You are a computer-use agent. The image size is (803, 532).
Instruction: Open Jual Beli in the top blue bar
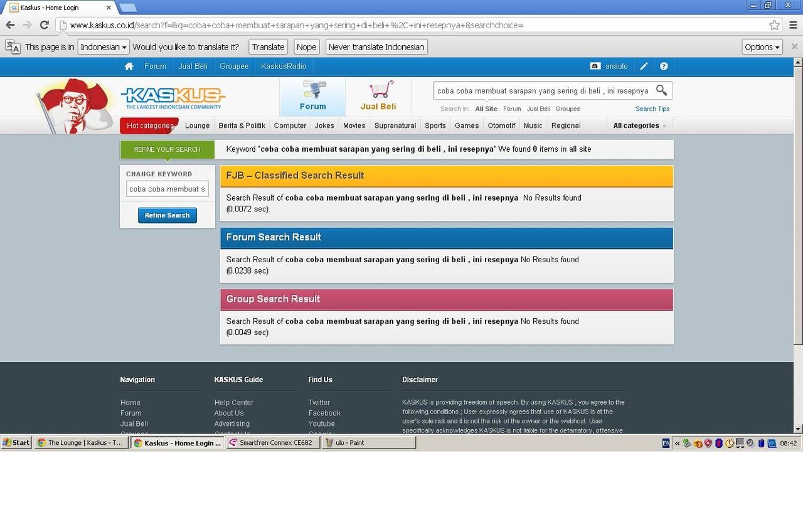tap(193, 66)
